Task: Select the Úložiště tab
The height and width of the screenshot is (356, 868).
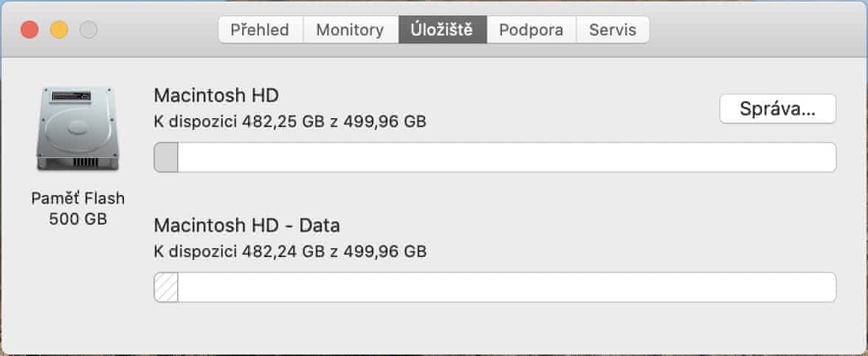Action: [x=442, y=30]
